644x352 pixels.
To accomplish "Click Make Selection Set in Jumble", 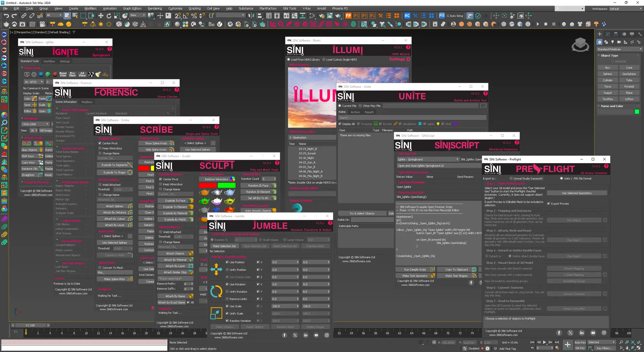I will pyautogui.click(x=224, y=246).
